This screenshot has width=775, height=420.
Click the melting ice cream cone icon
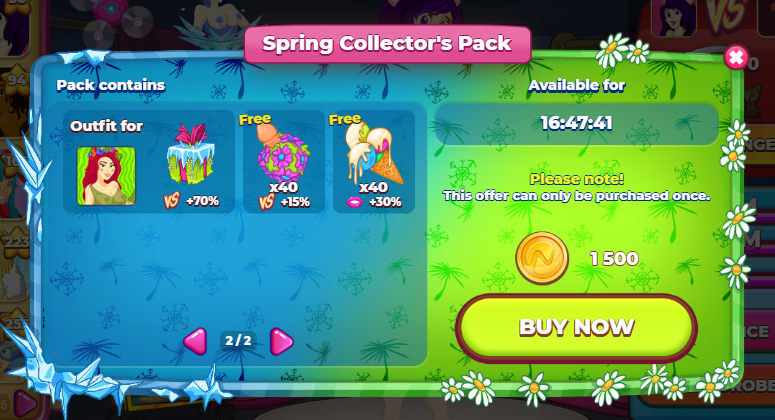coord(374,153)
